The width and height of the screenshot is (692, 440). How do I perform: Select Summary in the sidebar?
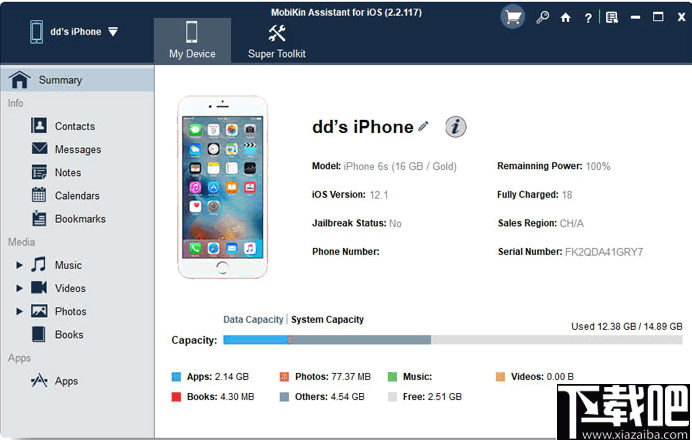(x=77, y=80)
